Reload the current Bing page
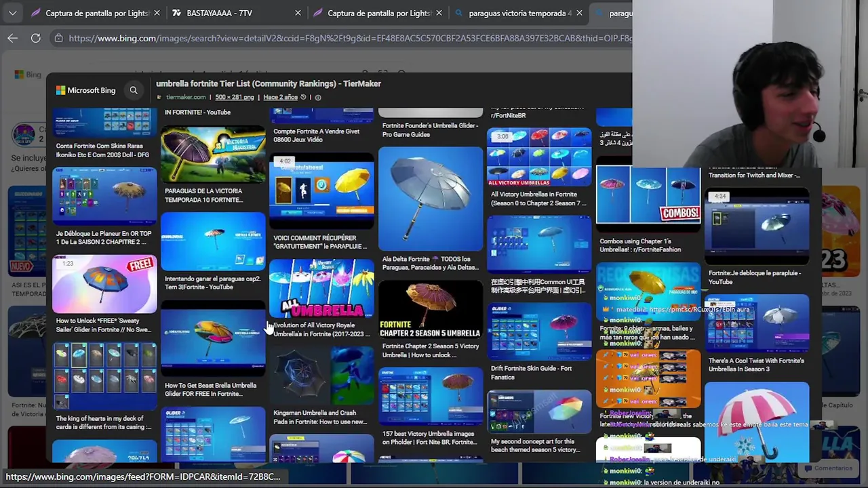 35,38
